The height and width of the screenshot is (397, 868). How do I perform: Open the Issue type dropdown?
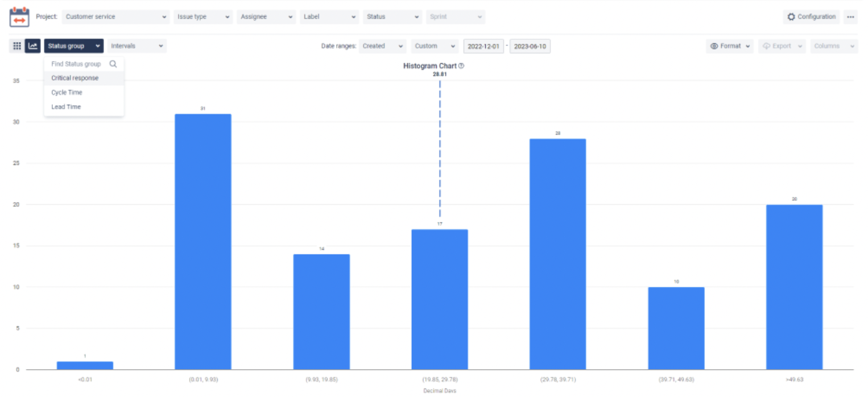click(x=203, y=16)
